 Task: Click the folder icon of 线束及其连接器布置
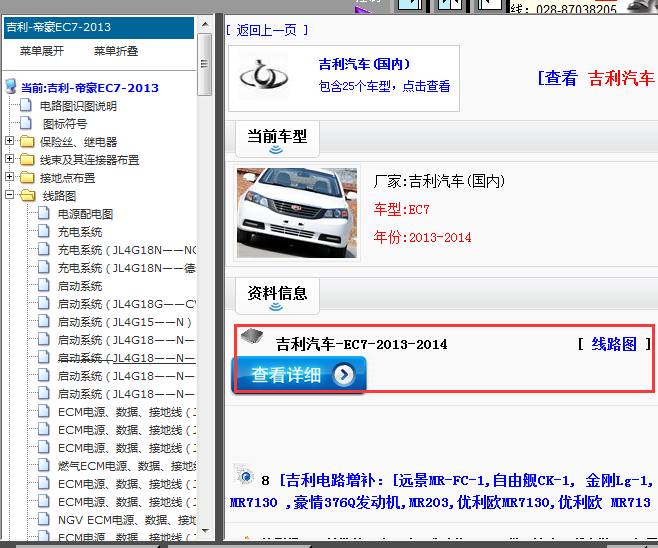coord(27,159)
